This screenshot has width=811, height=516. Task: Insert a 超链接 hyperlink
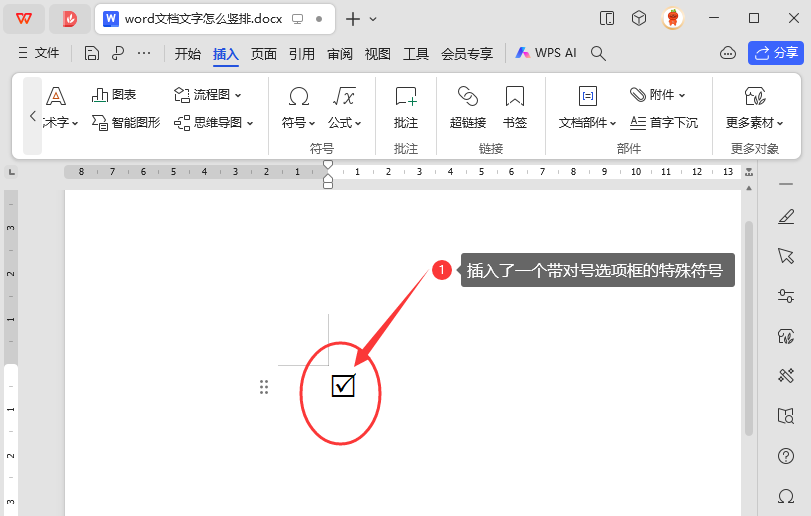pyautogui.click(x=468, y=108)
